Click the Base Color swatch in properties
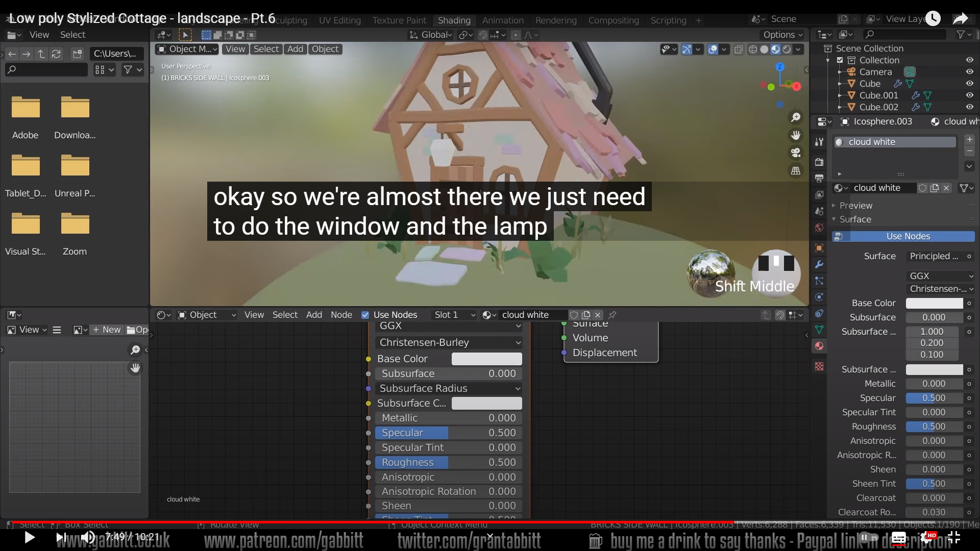Screen dimensions: 980x551 pyautogui.click(x=934, y=303)
